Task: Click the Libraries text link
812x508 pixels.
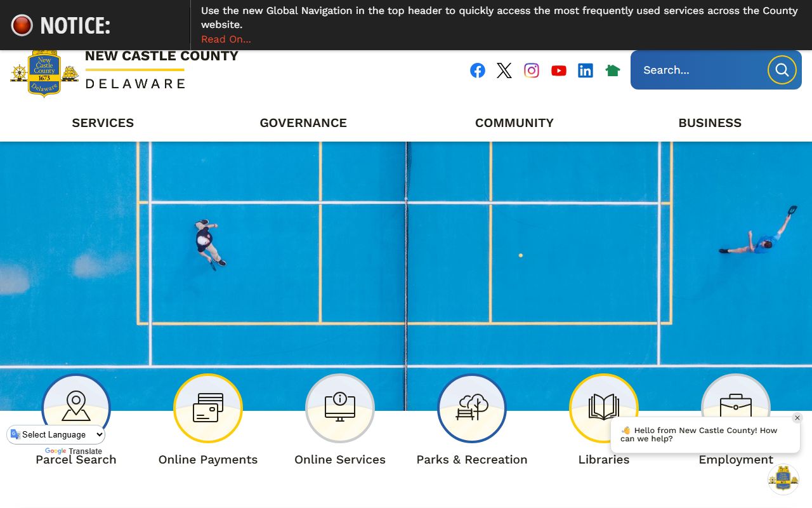Action: point(604,460)
